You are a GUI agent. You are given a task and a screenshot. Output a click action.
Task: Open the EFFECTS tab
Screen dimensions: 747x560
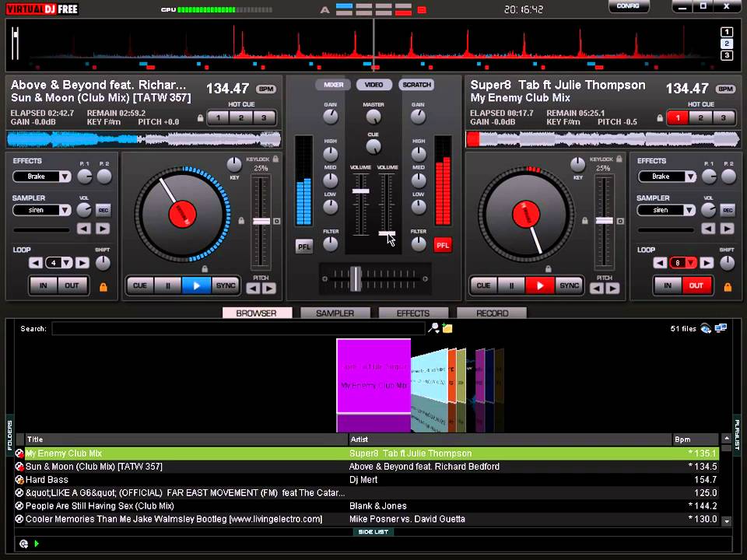click(x=413, y=313)
